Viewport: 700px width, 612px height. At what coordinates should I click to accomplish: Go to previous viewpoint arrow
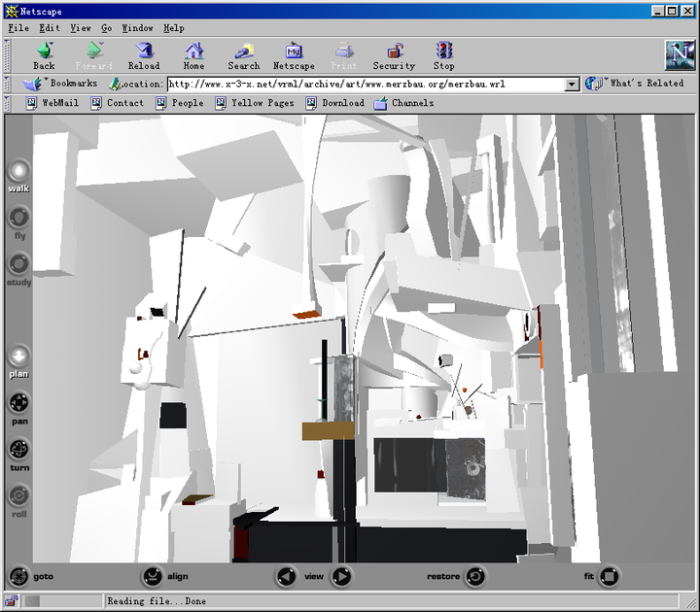(286, 576)
